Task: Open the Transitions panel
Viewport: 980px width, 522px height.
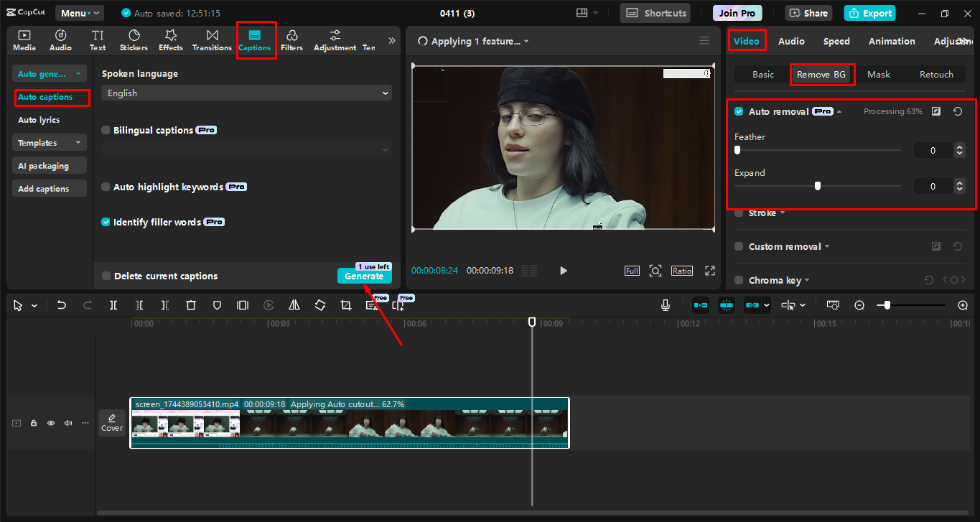Action: point(212,40)
